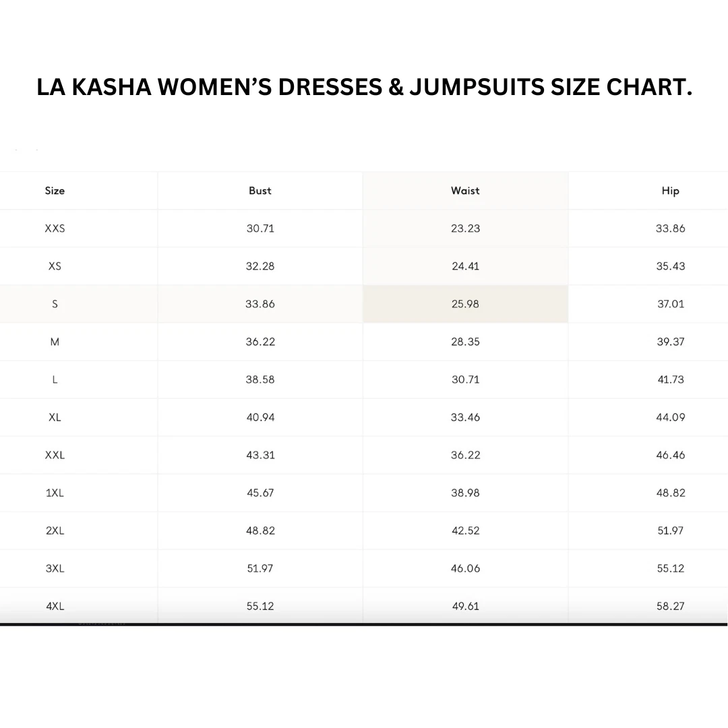The width and height of the screenshot is (728, 728).
Task: Select the M size row label
Action: [x=55, y=342]
